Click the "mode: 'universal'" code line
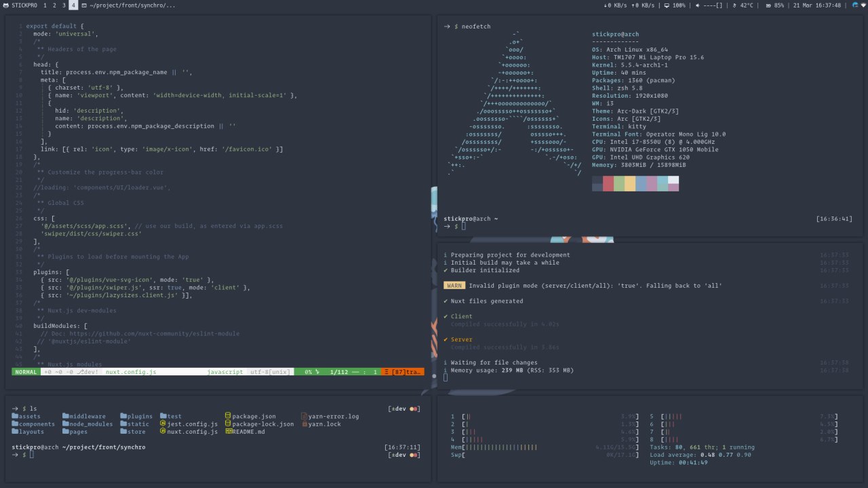Screen dimensions: 868x488 (66, 33)
